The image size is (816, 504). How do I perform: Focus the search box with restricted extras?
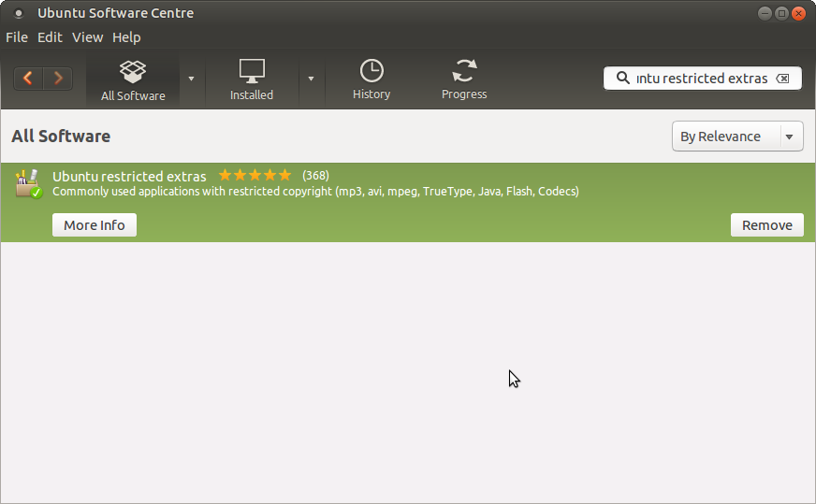(703, 78)
